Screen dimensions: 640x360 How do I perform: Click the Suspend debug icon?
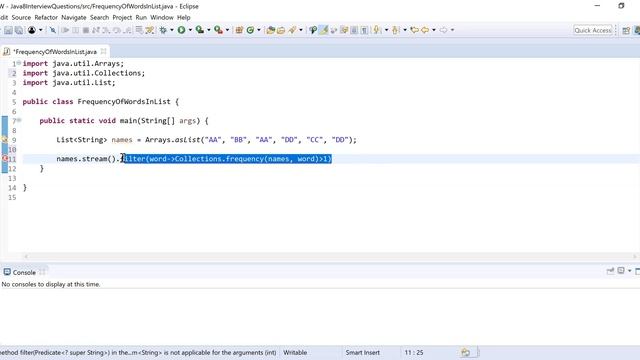point(76,30)
